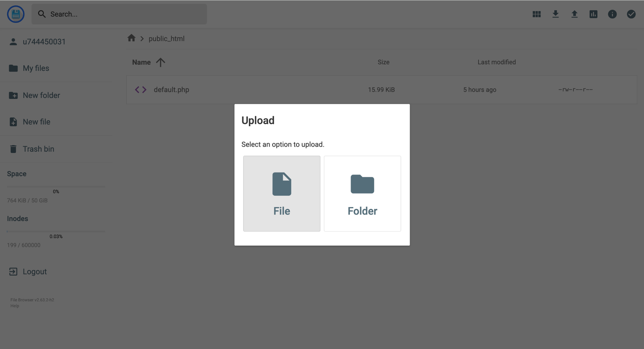Screen dimensions: 644x349
Task: Click the -rw-r--r-- permissions text
Action: click(x=575, y=90)
